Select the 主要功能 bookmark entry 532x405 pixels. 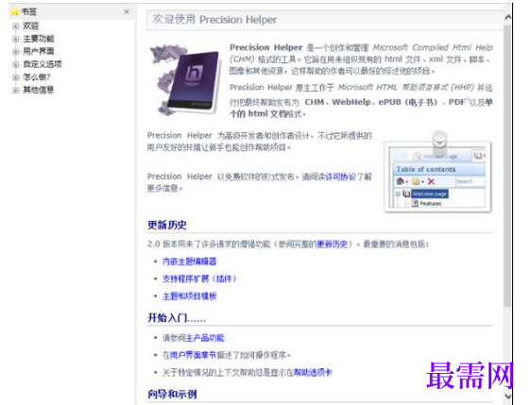39,39
